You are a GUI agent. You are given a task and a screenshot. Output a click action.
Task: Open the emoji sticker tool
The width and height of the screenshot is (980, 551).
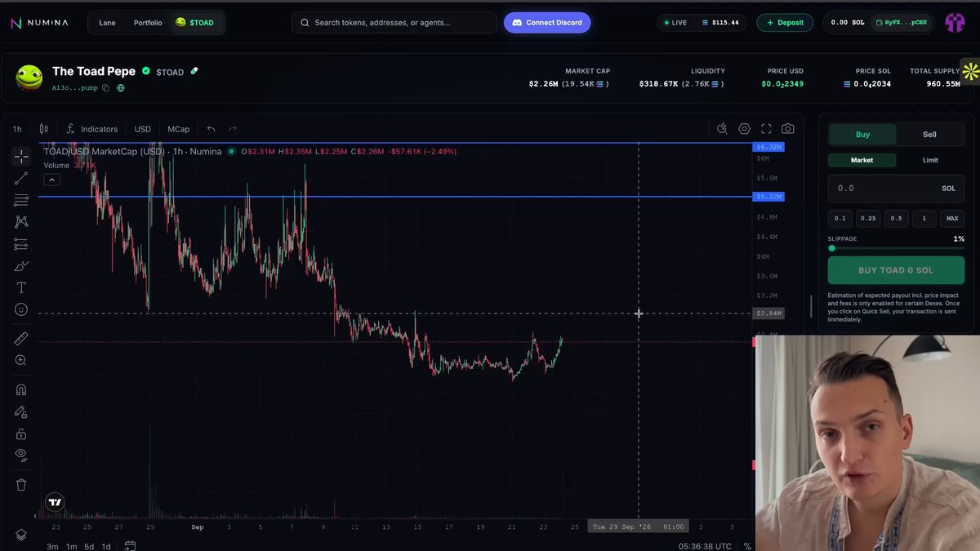click(21, 309)
